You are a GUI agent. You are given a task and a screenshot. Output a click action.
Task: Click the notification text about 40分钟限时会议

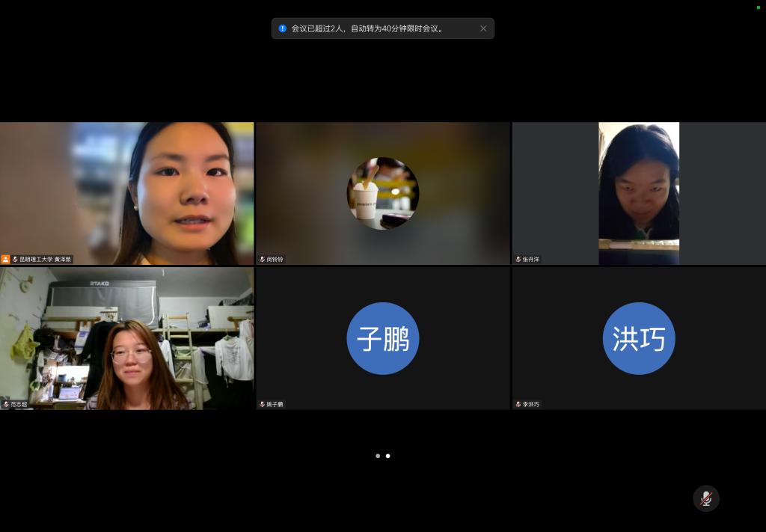click(368, 28)
